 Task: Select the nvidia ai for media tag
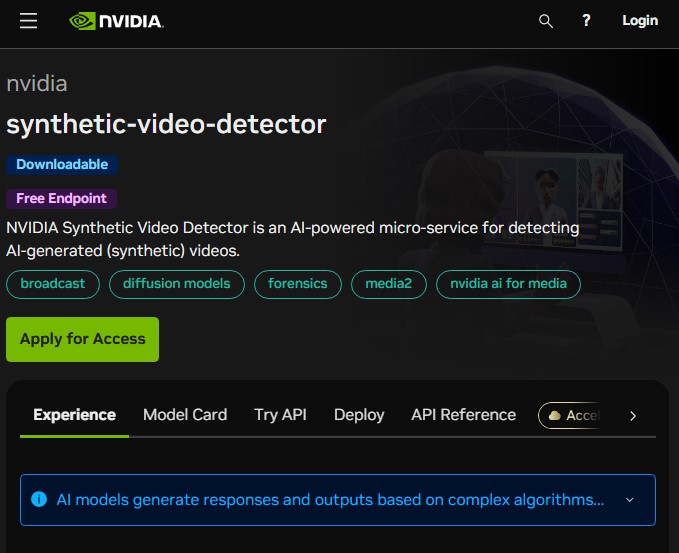508,284
